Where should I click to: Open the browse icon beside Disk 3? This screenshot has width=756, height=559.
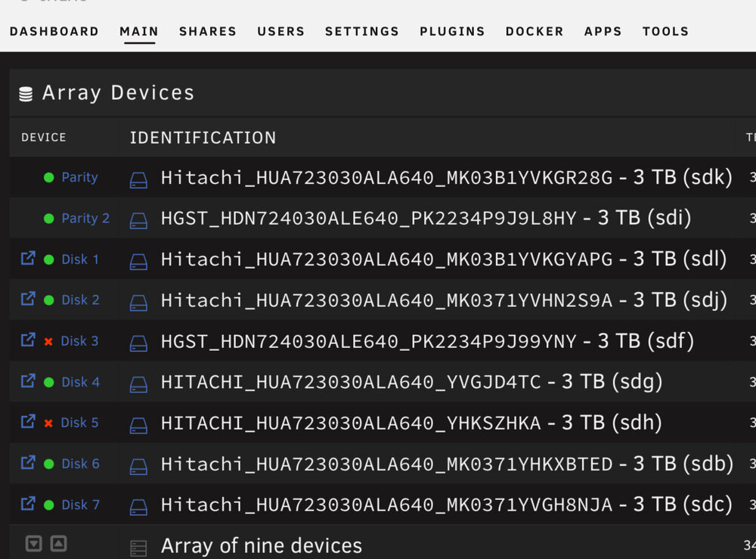[x=28, y=340]
